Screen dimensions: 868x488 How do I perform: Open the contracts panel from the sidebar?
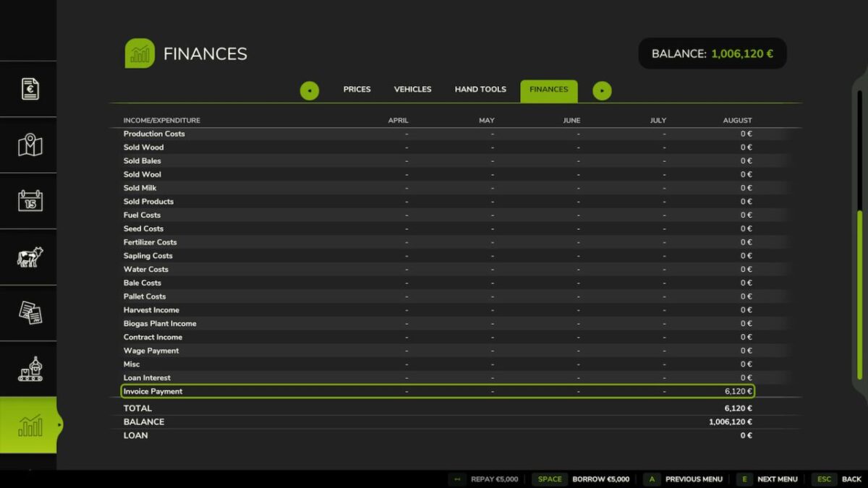tap(29, 314)
